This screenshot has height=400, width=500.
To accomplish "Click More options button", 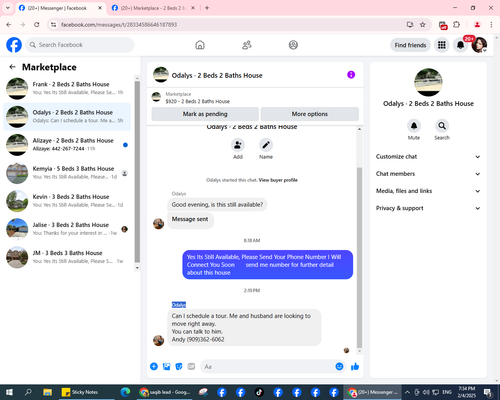I will tap(310, 114).
